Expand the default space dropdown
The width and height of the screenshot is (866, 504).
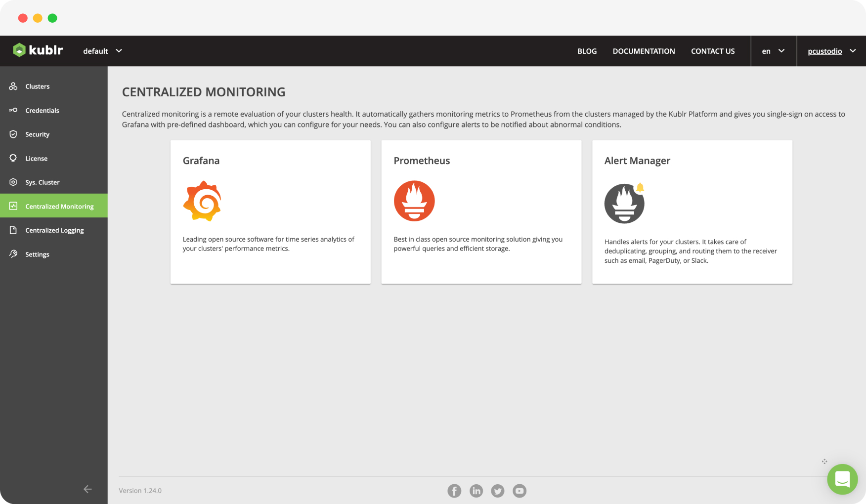coord(103,51)
